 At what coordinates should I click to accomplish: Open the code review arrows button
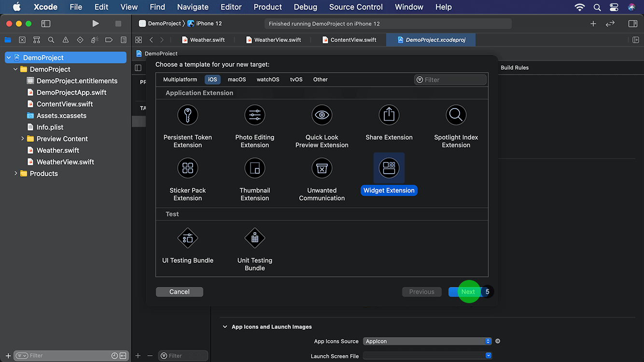610,24
